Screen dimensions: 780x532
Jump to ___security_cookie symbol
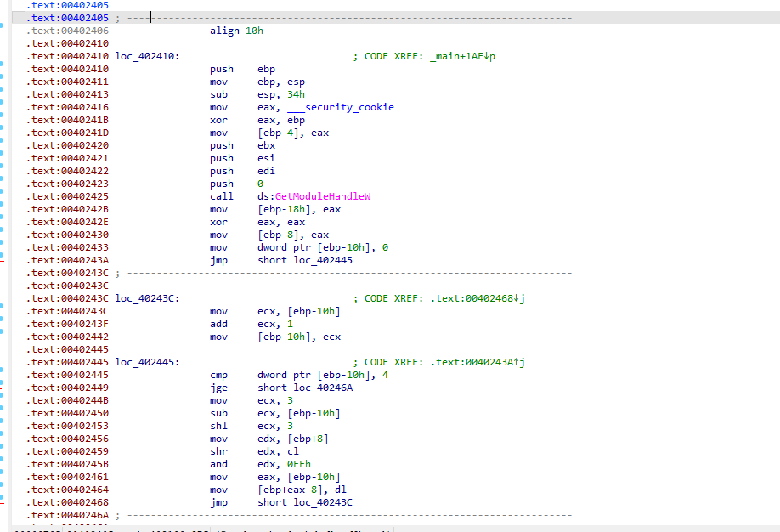click(340, 107)
